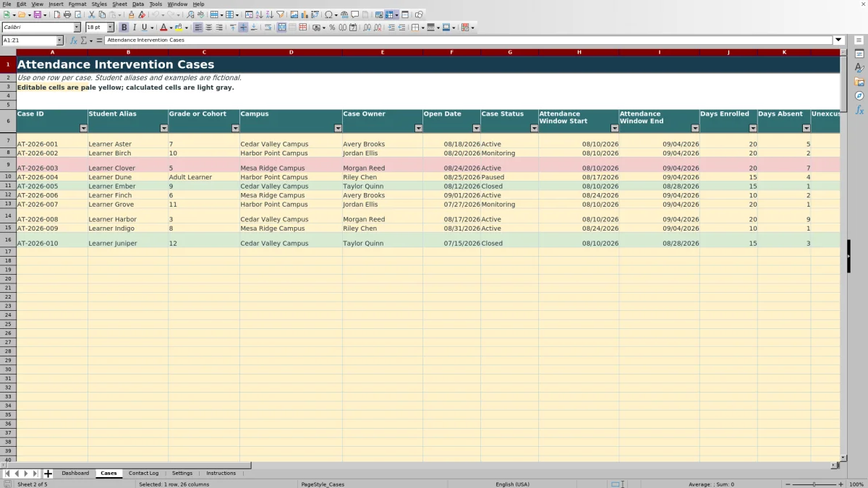Click the Sort Ascending icon
868x488 pixels.
tap(259, 14)
